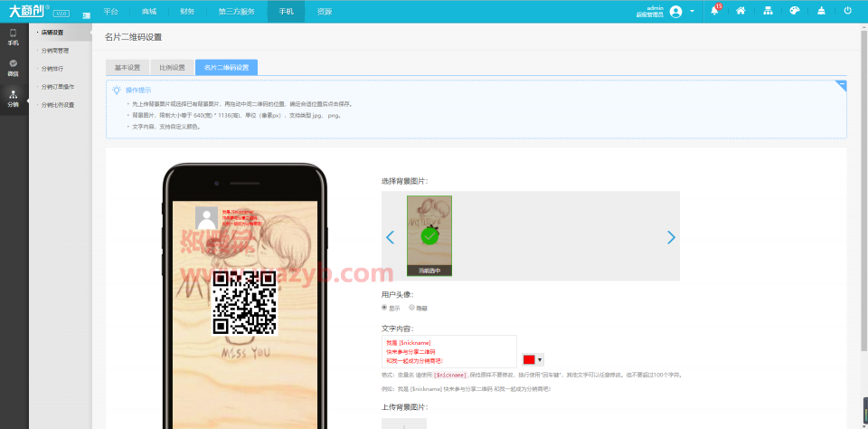
Task: Click the broom clear-cache icon
Action: pos(821,11)
